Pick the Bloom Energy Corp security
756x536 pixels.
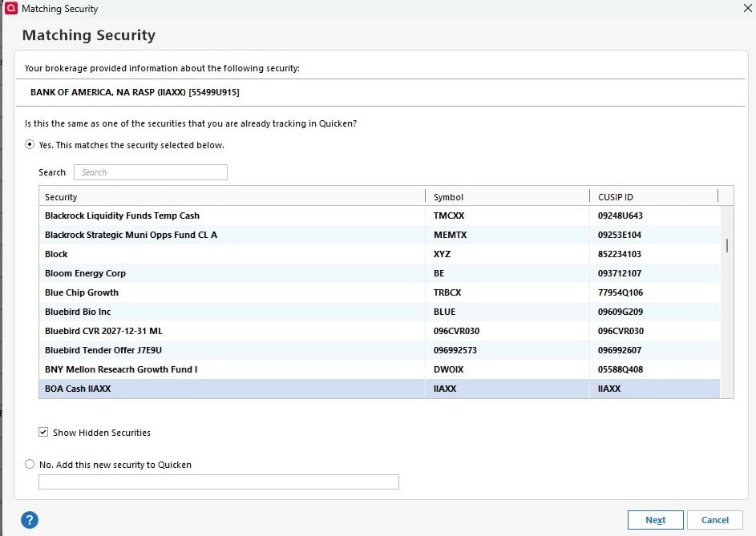(x=232, y=273)
